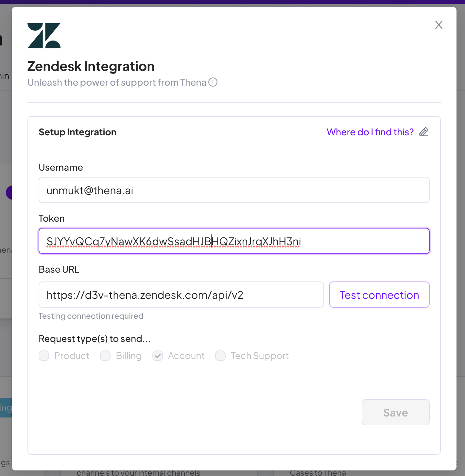Save the integration settings

point(396,412)
